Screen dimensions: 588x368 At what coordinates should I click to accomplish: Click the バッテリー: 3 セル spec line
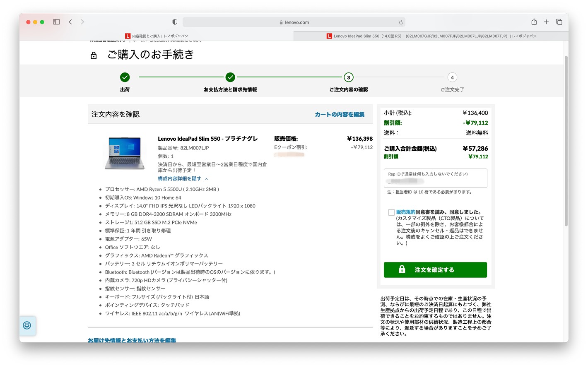[164, 264]
